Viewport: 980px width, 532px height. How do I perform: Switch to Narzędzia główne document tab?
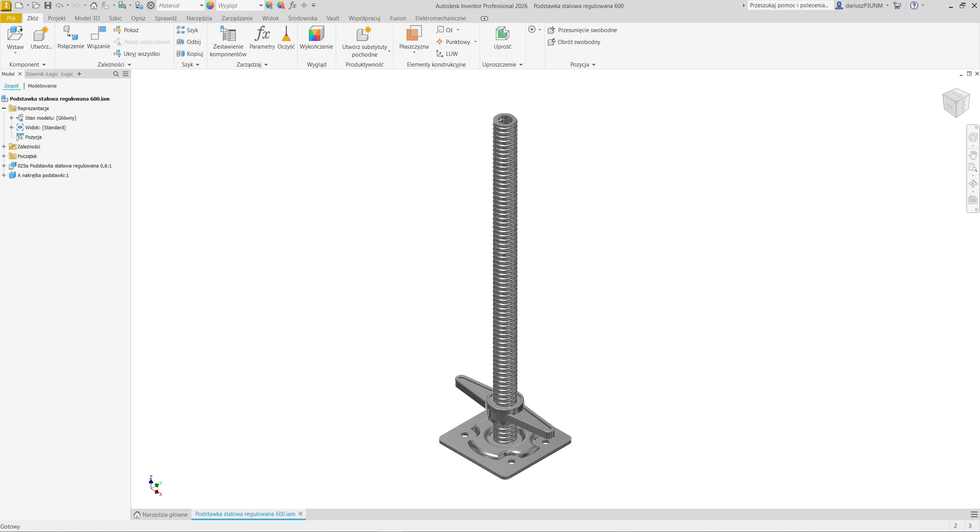click(161, 514)
